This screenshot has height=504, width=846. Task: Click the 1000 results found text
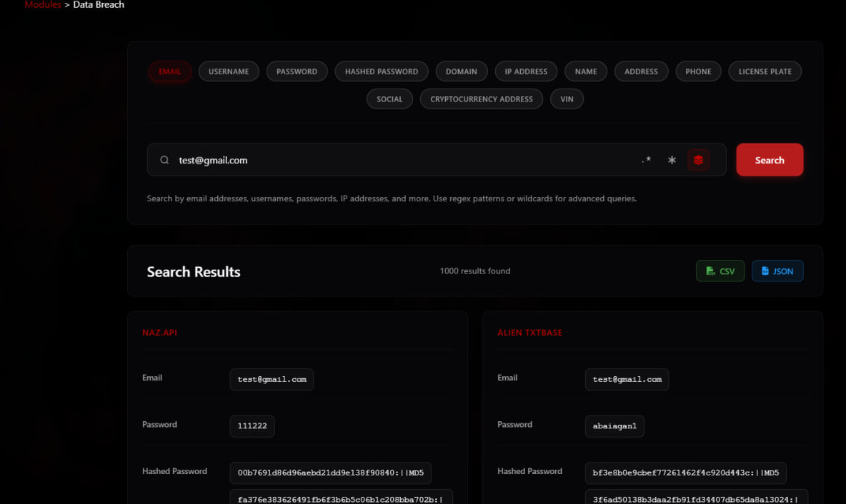(474, 271)
